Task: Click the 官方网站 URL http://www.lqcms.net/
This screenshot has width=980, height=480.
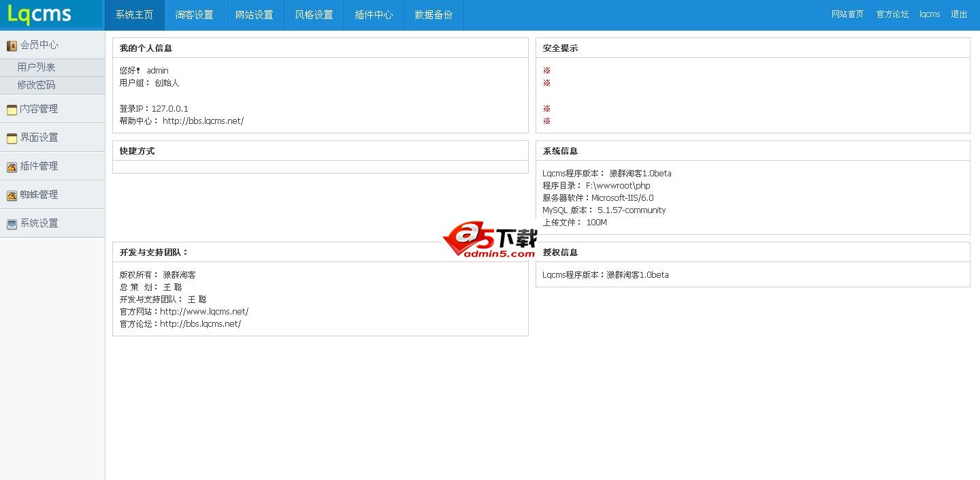Action: pos(204,312)
